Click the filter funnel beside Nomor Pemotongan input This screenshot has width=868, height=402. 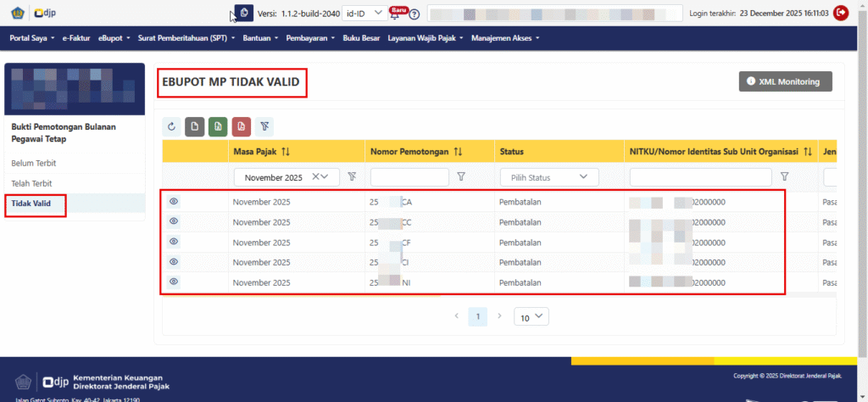461,176
